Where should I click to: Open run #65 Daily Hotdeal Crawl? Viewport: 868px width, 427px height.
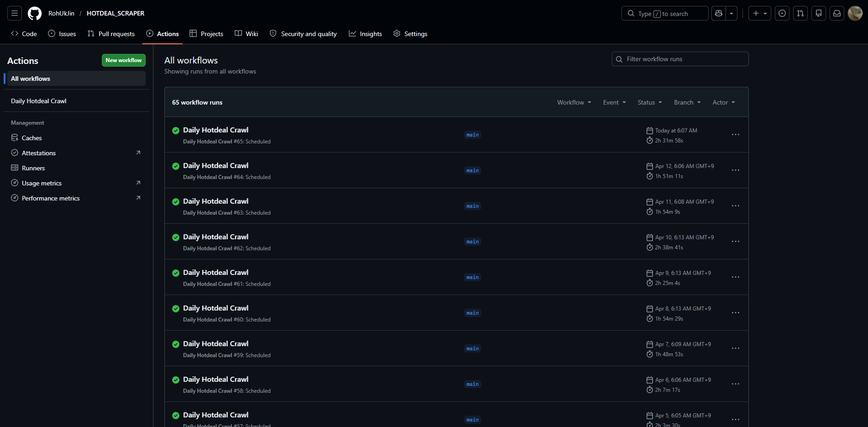(216, 130)
